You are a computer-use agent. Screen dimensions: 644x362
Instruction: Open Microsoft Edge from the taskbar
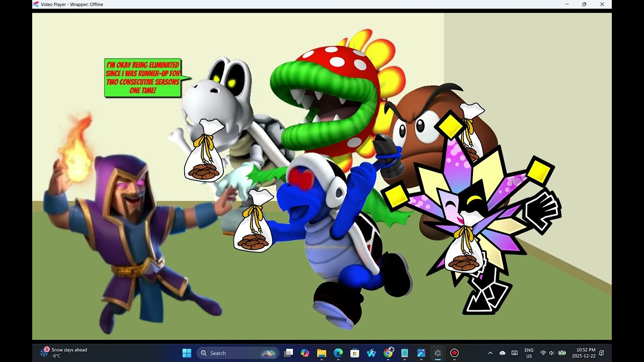[x=338, y=353]
